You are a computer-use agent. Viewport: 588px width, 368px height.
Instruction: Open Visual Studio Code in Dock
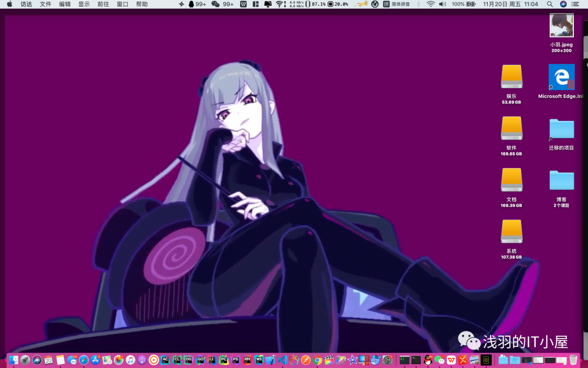coord(282,360)
